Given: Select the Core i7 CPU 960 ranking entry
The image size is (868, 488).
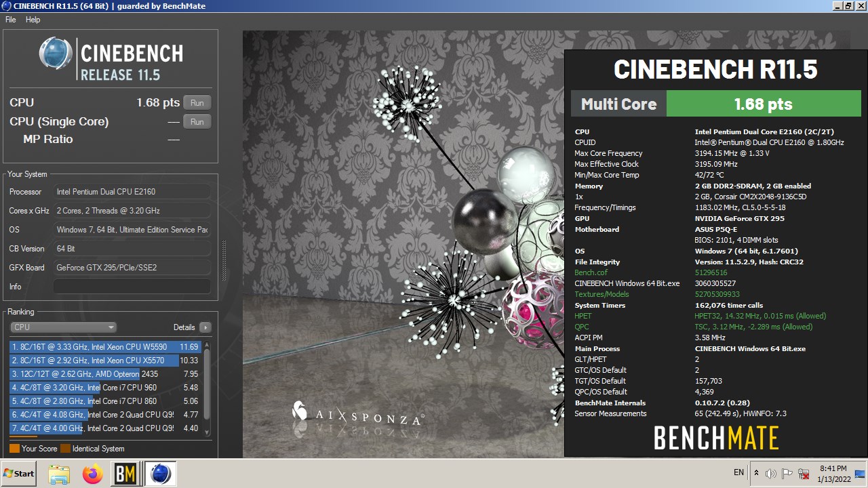Looking at the screenshot, I should pyautogui.click(x=105, y=388).
